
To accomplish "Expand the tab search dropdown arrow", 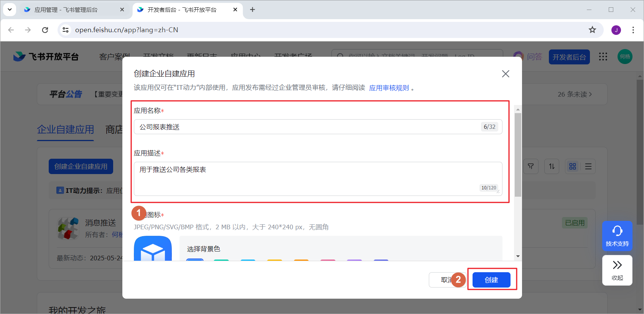I will click(x=10, y=10).
